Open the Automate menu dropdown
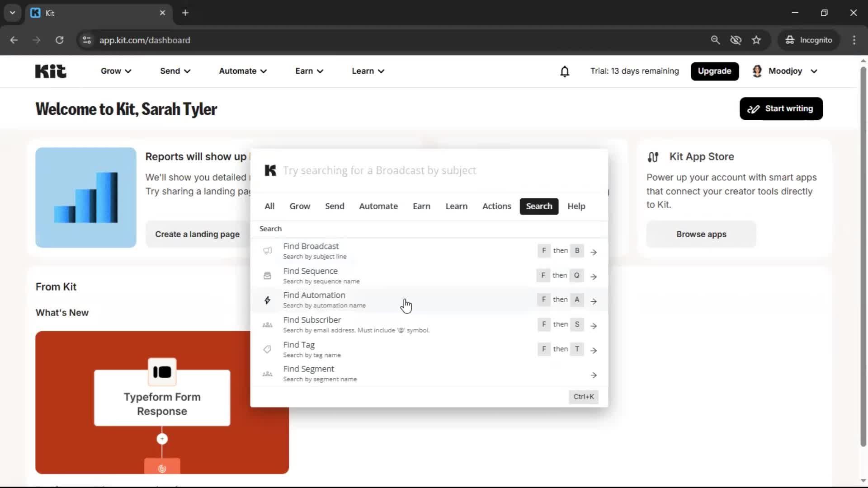This screenshot has width=868, height=488. pos(242,71)
